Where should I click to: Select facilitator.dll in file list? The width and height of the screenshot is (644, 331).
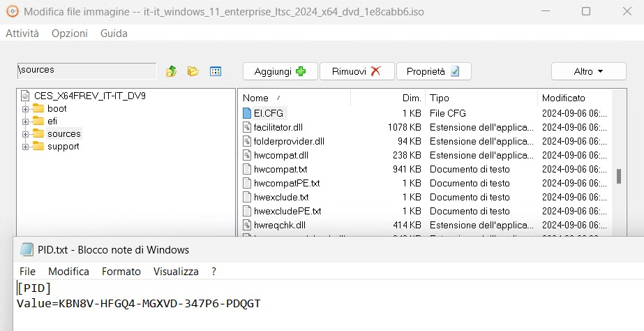[278, 128]
